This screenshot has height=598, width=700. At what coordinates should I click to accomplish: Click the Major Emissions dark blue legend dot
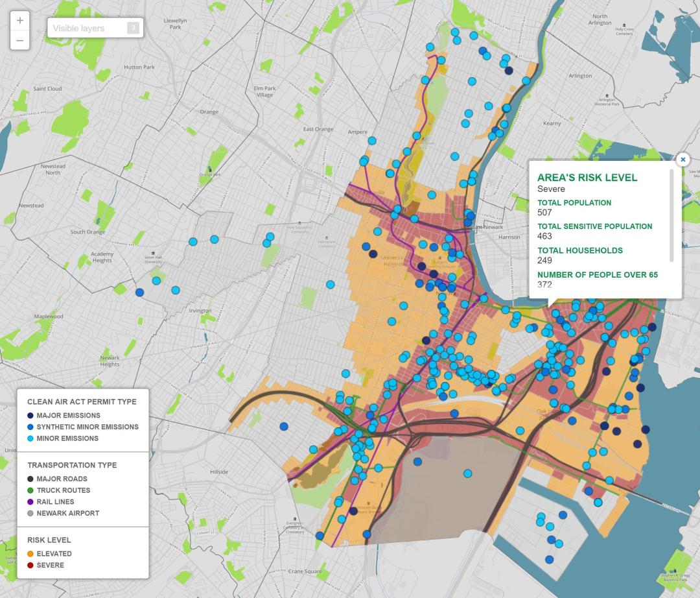[30, 416]
